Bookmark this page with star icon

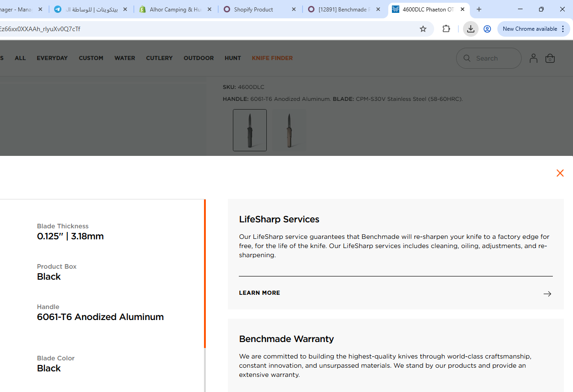click(423, 29)
